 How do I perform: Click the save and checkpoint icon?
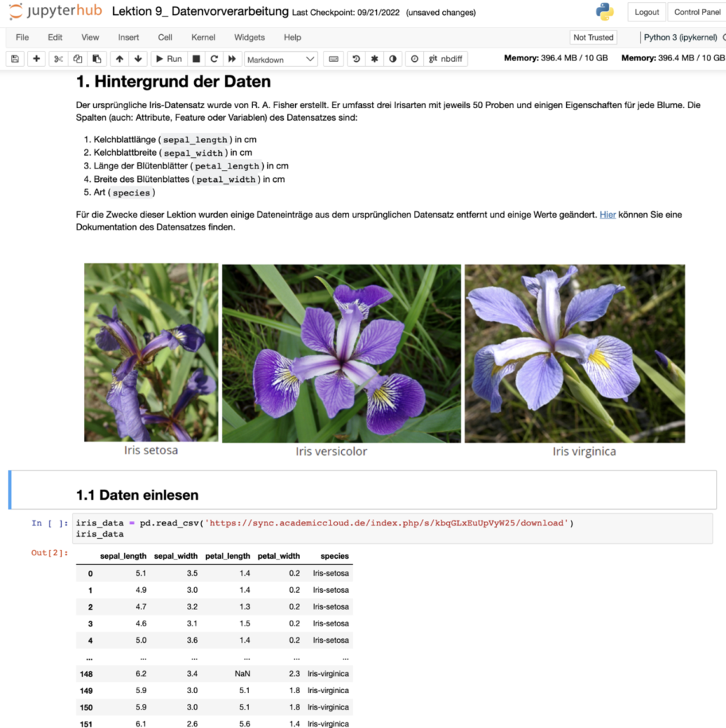click(15, 59)
